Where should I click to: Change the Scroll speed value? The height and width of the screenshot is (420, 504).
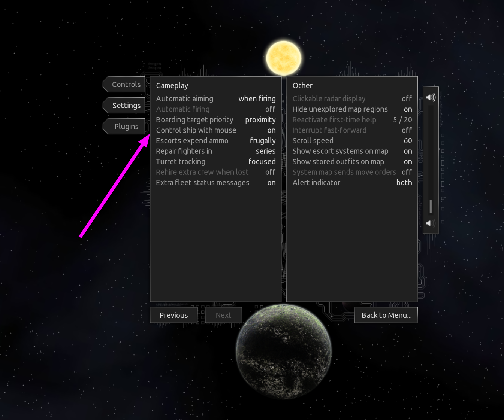click(x=352, y=140)
